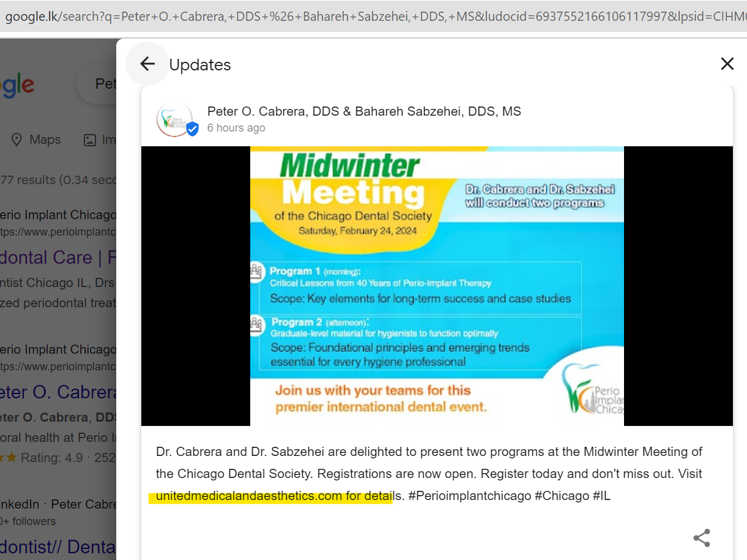Click the #IL hashtag

coord(601,496)
